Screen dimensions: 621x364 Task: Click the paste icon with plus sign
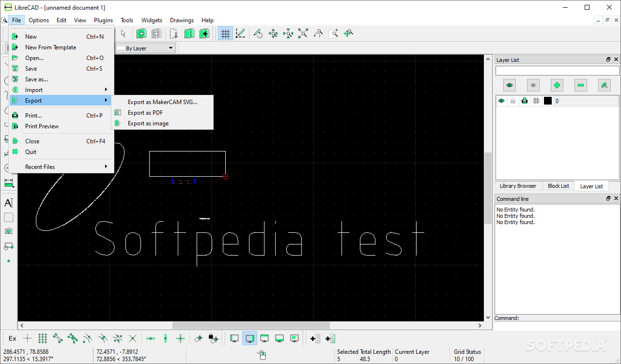tap(204, 33)
